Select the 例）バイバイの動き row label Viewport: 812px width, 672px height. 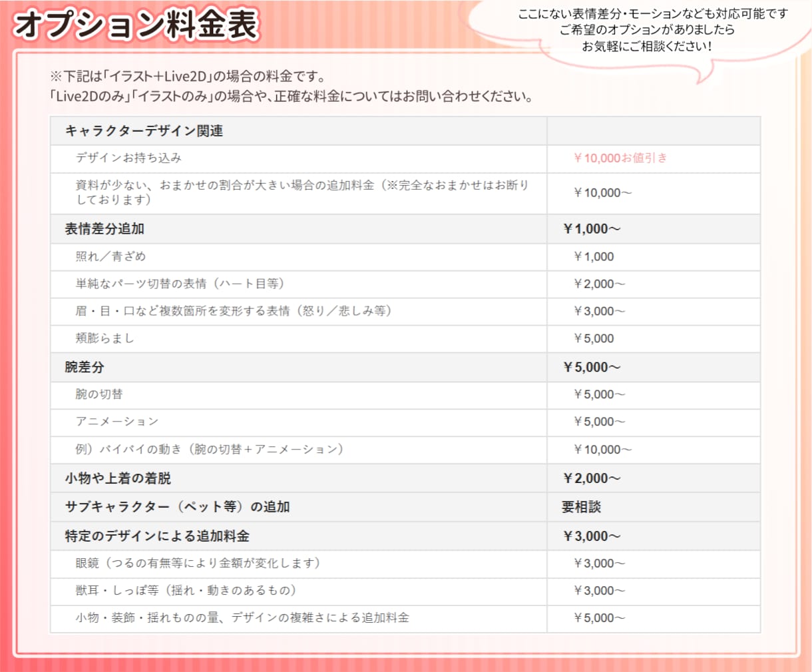pos(209,449)
